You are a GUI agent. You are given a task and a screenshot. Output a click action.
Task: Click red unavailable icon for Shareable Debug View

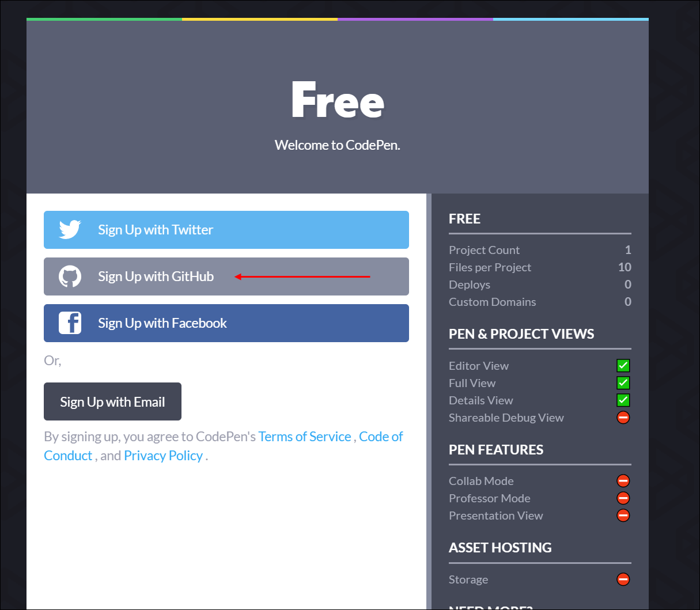623,418
